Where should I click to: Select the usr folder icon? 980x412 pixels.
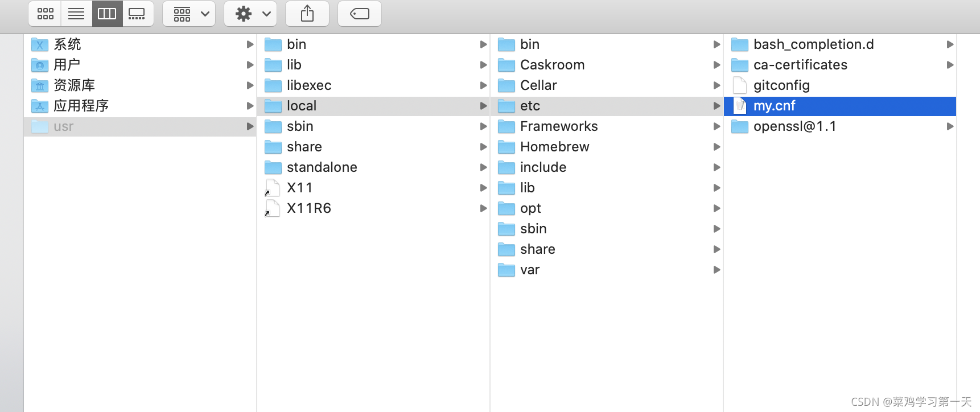pos(40,126)
